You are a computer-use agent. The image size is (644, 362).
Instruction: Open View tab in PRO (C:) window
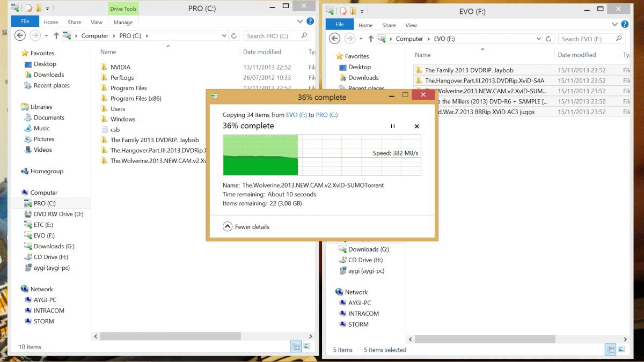click(x=97, y=22)
